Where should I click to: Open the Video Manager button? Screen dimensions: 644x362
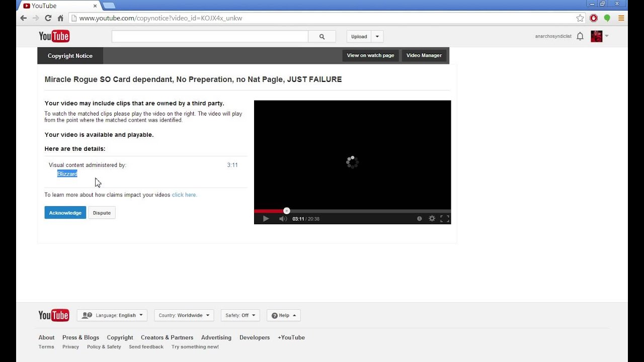(424, 55)
